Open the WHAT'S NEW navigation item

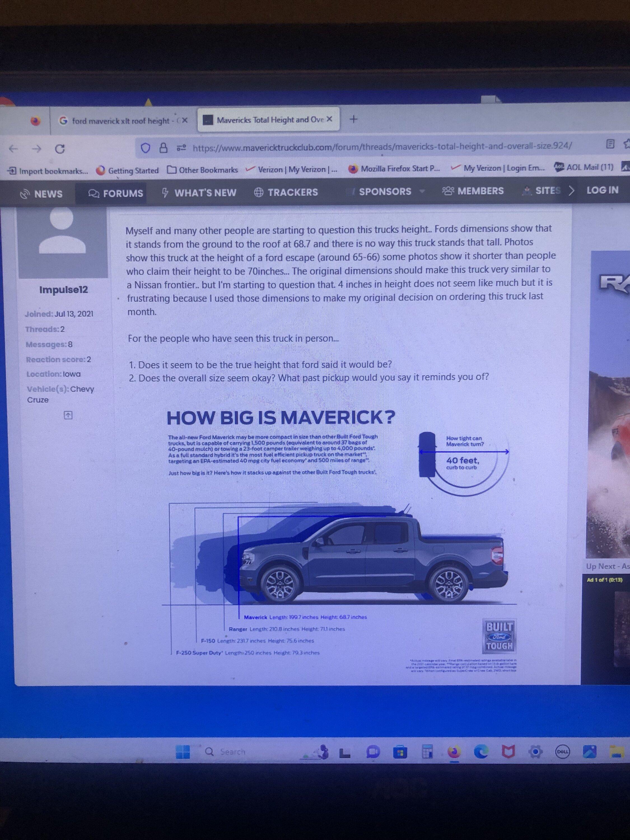(199, 193)
